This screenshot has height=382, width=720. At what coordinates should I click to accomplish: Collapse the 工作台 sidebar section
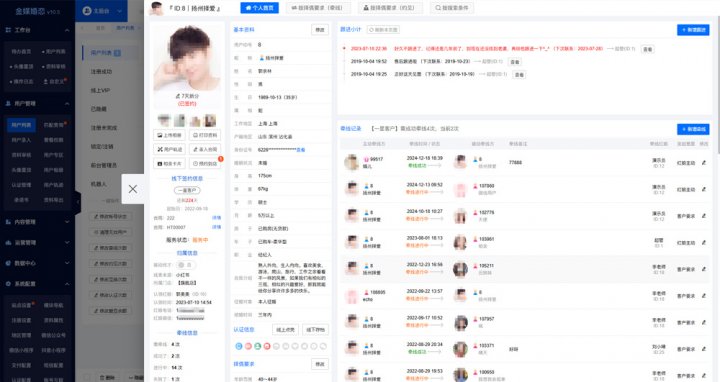point(67,30)
